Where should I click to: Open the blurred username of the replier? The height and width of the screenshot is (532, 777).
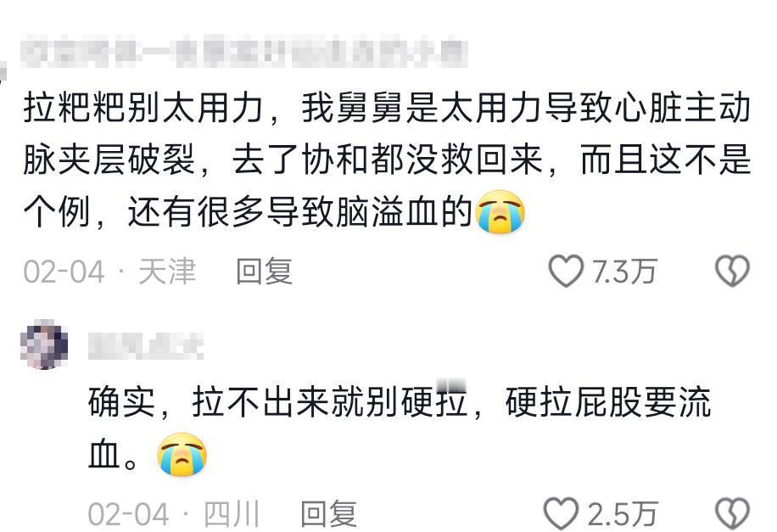146,345
